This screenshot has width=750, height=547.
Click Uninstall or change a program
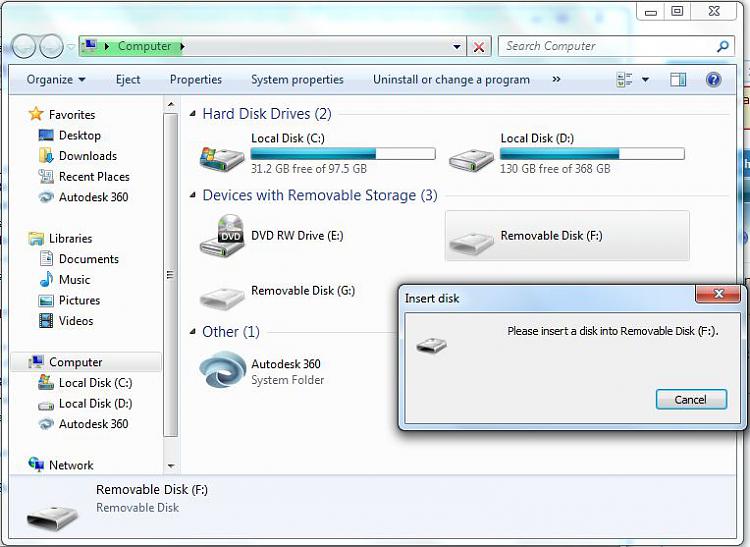[x=451, y=79]
